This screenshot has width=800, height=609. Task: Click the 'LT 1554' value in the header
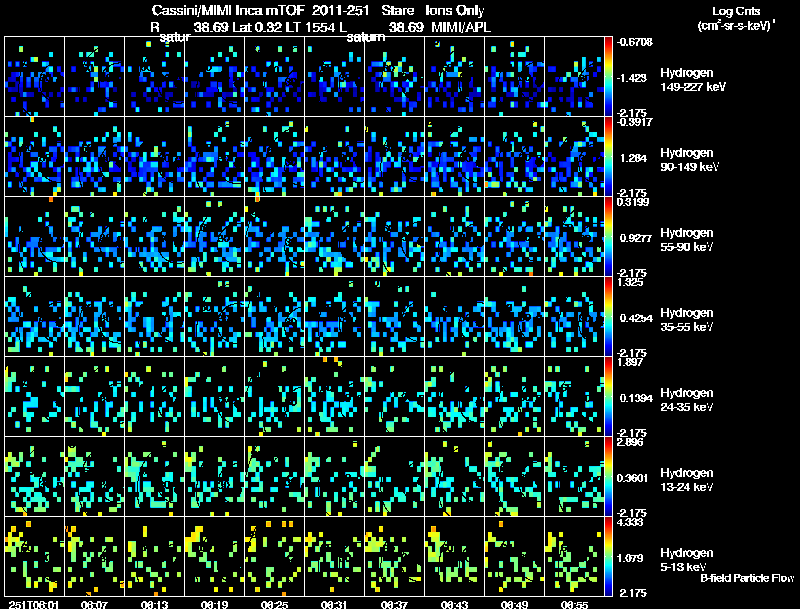click(310, 27)
